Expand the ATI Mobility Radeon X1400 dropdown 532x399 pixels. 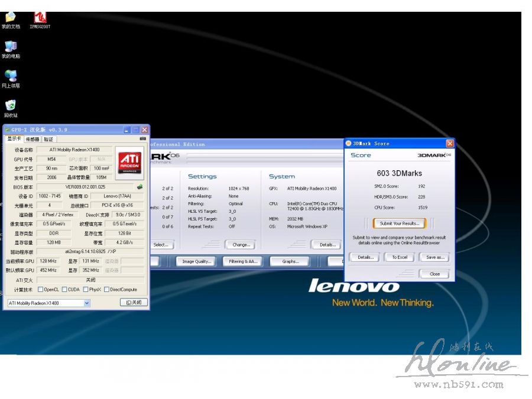pyautogui.click(x=87, y=303)
